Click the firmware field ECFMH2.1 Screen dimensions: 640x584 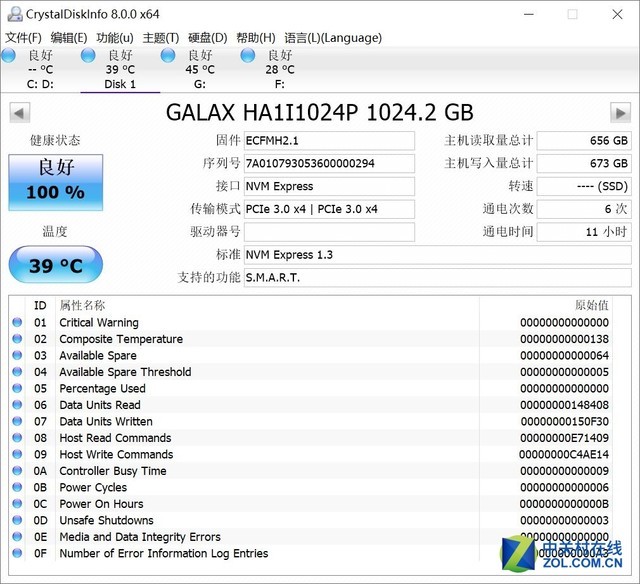(329, 141)
